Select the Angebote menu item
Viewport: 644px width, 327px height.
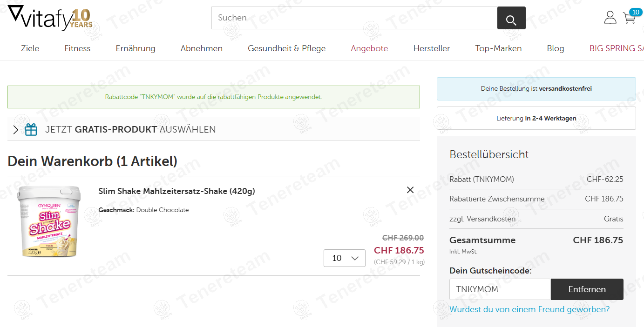point(369,48)
